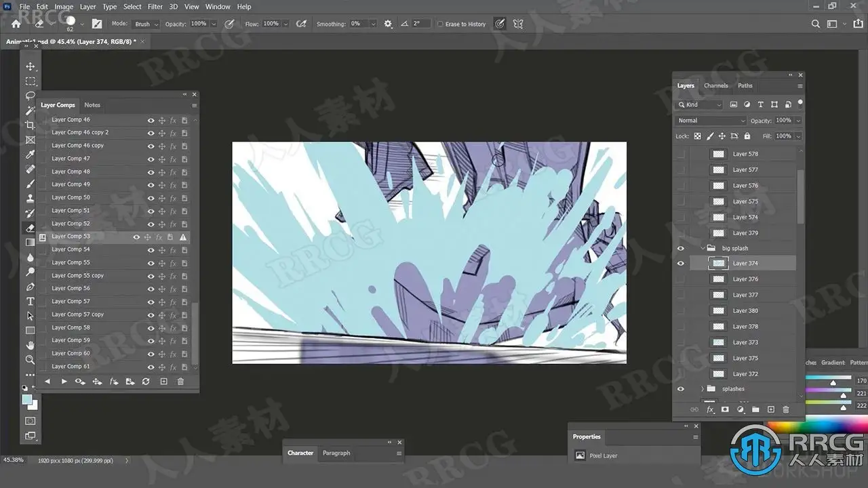
Task: Open layer filter Kind dropdown
Action: (x=700, y=104)
